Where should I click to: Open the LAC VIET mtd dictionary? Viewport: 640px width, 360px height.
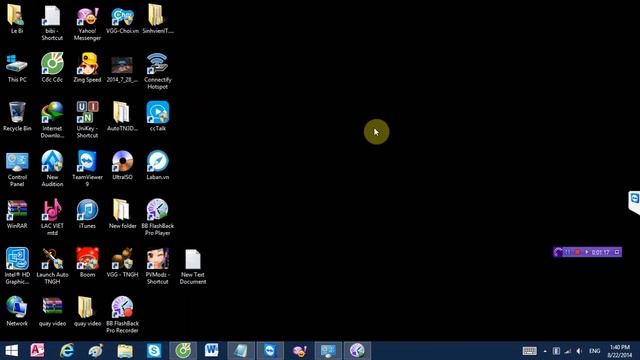point(52,217)
